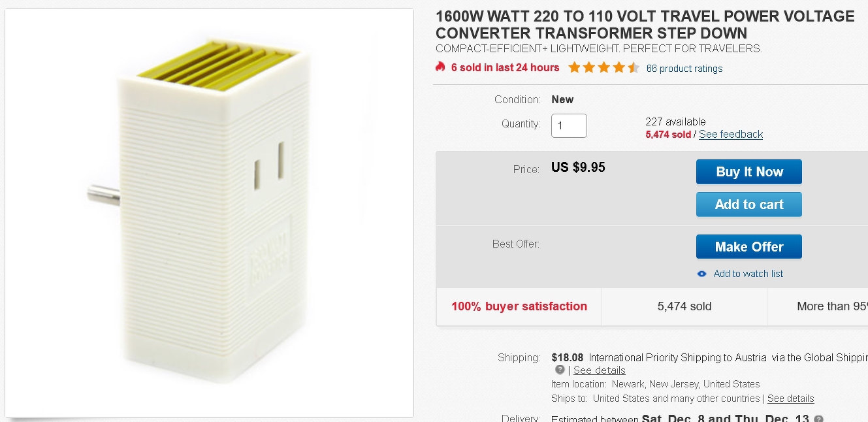
Task: Click the star rating icons
Action: pyautogui.click(x=603, y=67)
